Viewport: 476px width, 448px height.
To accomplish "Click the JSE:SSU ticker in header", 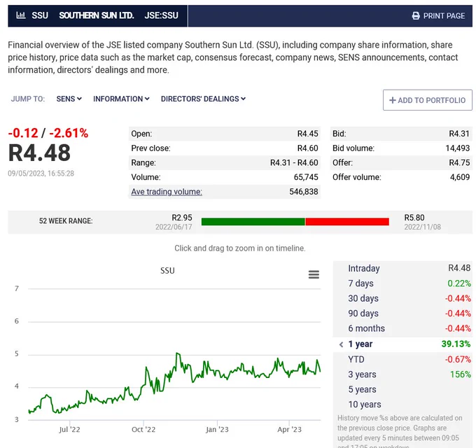I will (161, 15).
